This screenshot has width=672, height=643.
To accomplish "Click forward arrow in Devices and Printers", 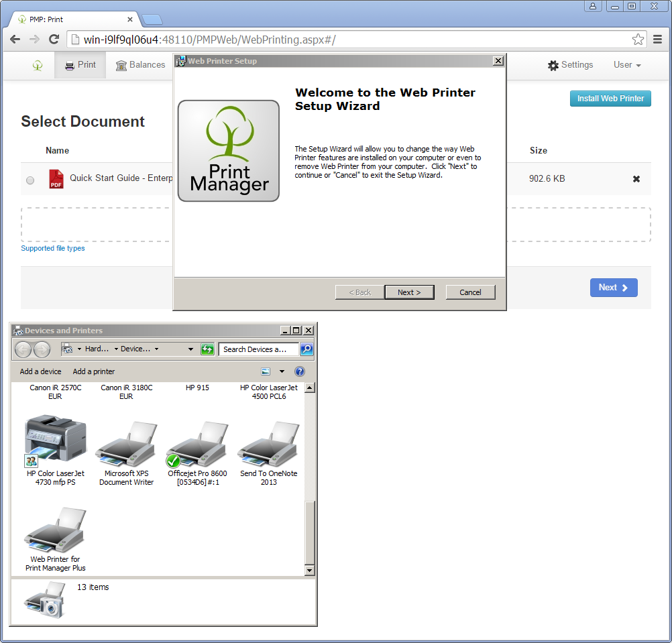I will coord(42,349).
